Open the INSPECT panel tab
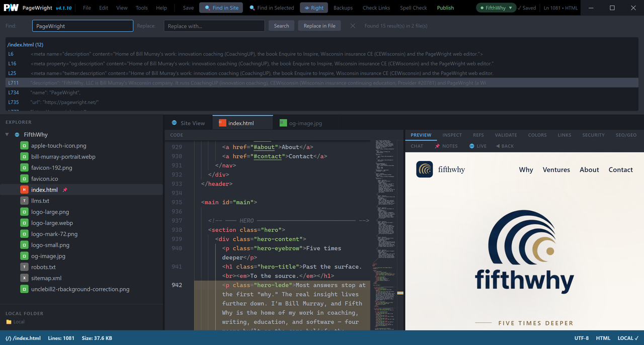 click(x=452, y=135)
